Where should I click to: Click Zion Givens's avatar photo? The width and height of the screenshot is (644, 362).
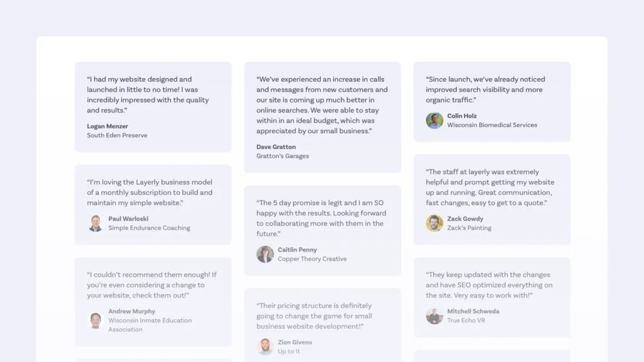click(x=265, y=346)
